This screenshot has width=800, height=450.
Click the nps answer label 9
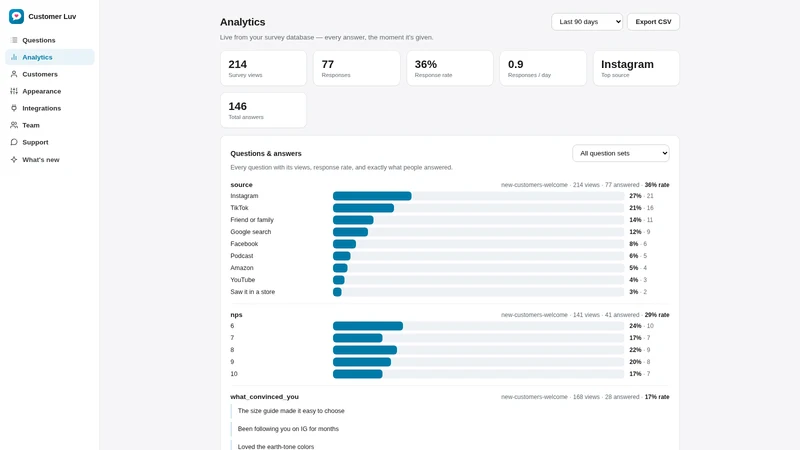coord(232,362)
